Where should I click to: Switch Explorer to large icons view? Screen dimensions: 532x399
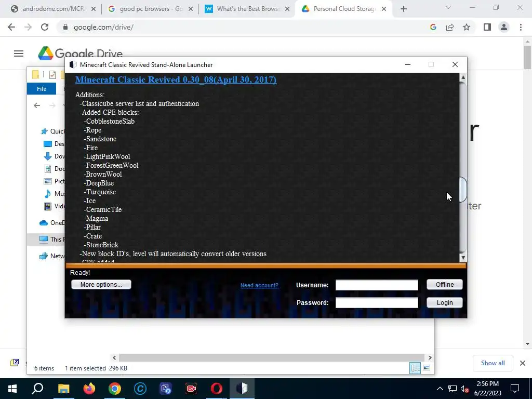(x=427, y=368)
